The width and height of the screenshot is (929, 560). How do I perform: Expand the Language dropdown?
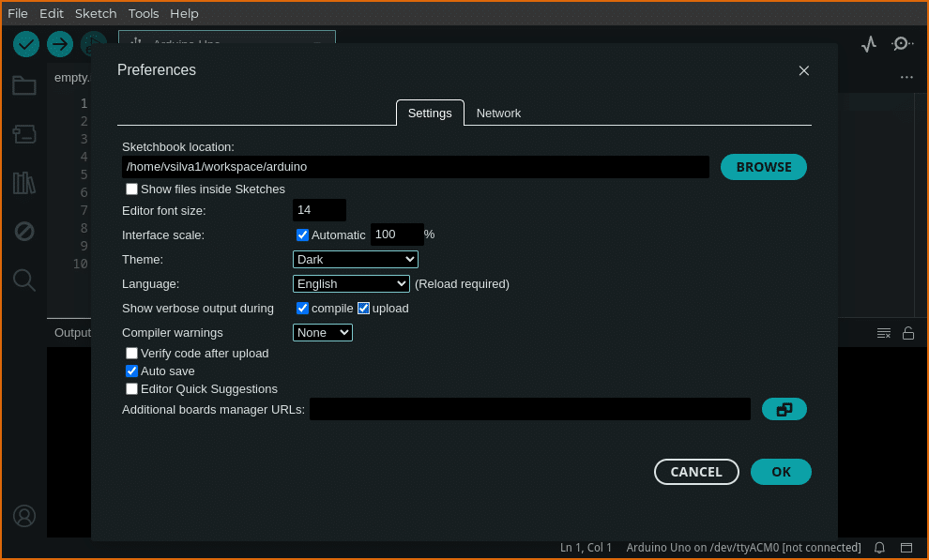(x=351, y=284)
